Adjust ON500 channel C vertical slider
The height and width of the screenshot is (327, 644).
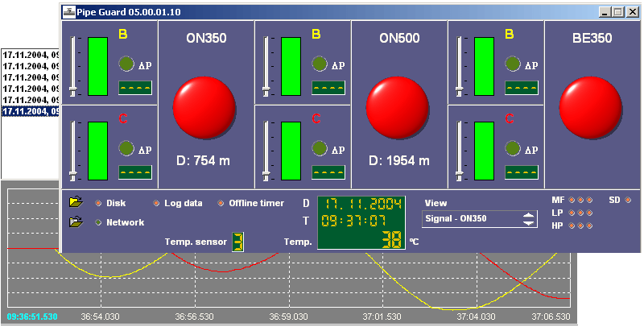tap(266, 151)
